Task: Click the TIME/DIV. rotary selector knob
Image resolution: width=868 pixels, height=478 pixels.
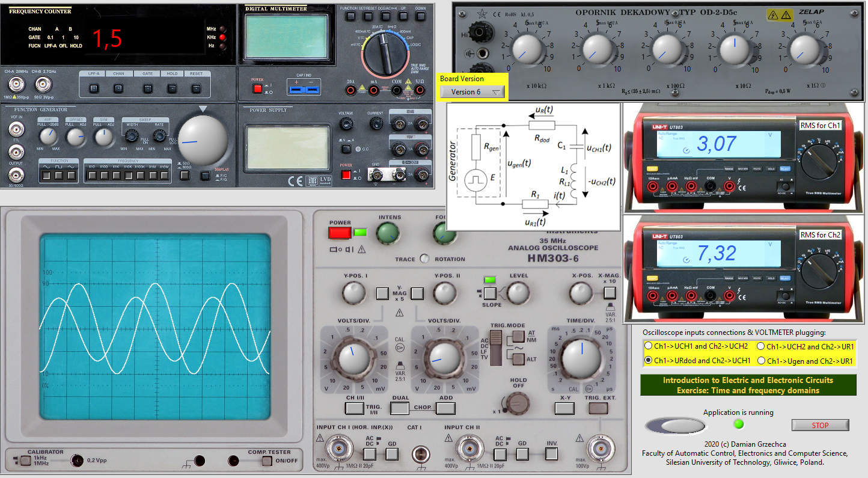Action: coord(581,359)
